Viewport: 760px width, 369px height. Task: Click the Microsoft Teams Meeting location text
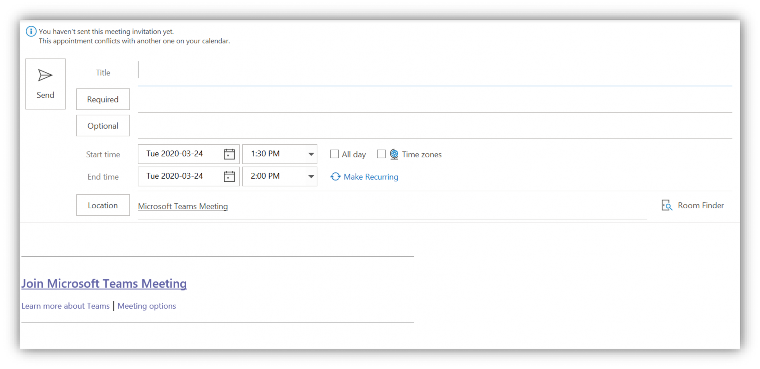coord(183,207)
